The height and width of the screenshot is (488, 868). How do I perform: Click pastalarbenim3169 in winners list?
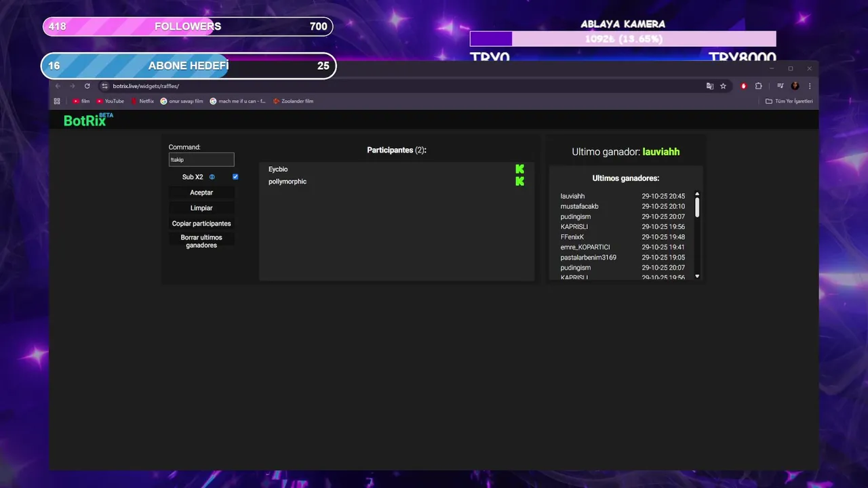click(x=588, y=258)
